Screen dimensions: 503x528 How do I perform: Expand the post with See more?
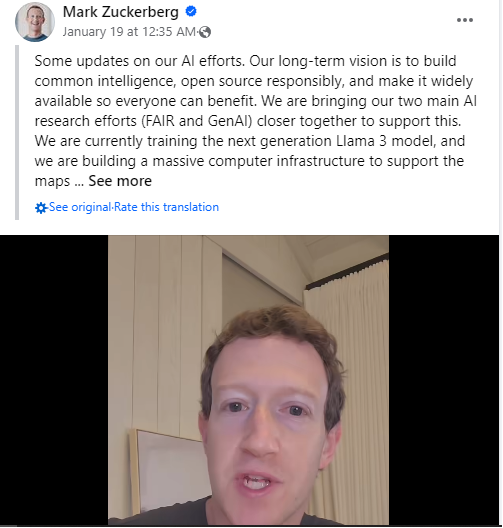pyautogui.click(x=120, y=181)
